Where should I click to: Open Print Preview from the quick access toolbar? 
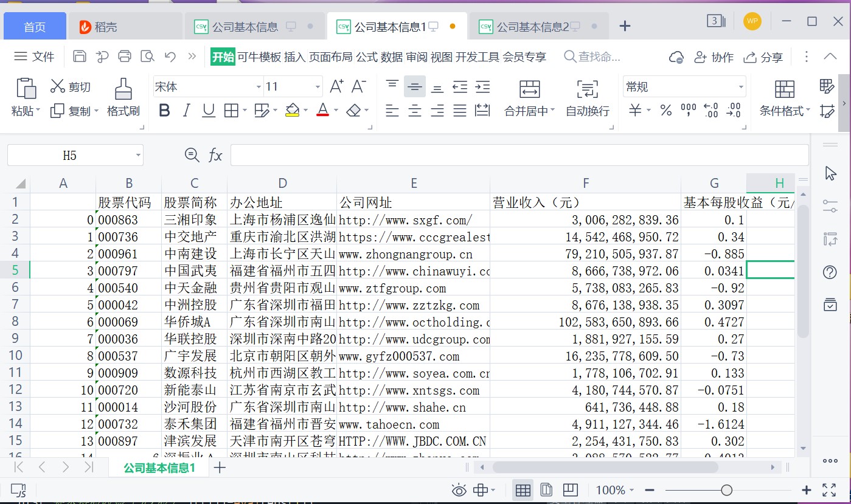point(147,57)
